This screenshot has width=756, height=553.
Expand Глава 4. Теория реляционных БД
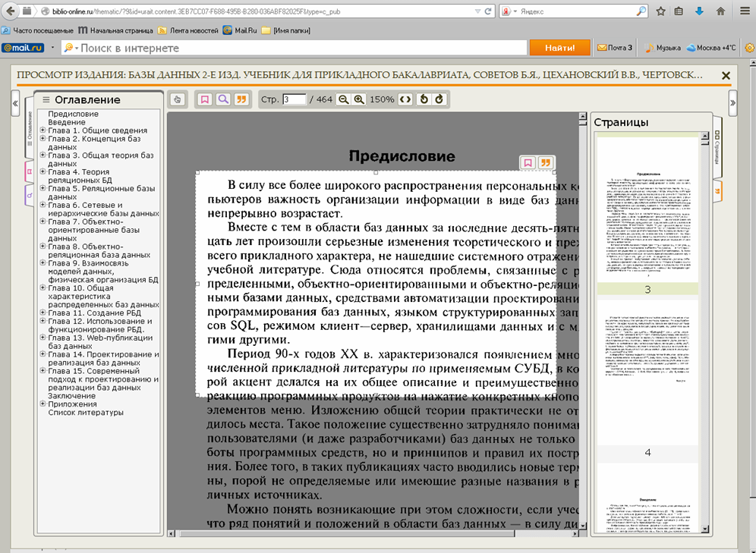tap(43, 171)
